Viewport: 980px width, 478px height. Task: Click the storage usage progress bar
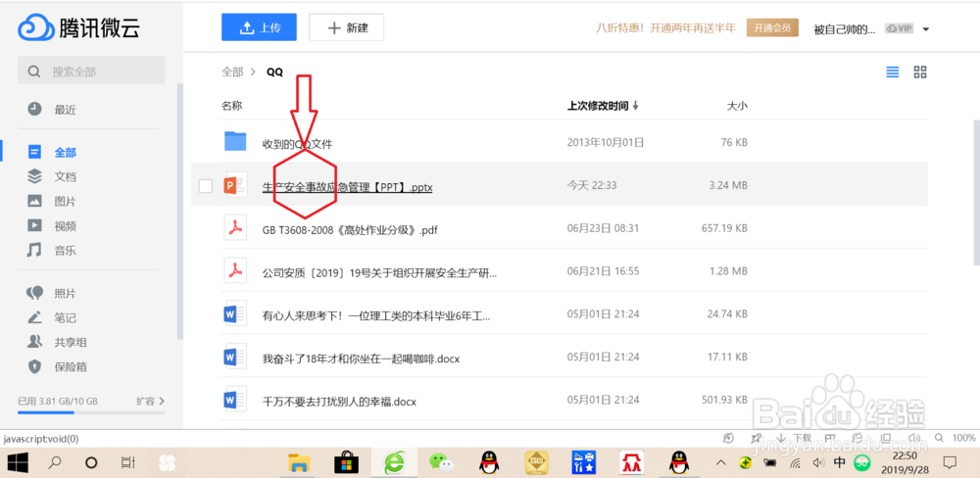[x=91, y=412]
